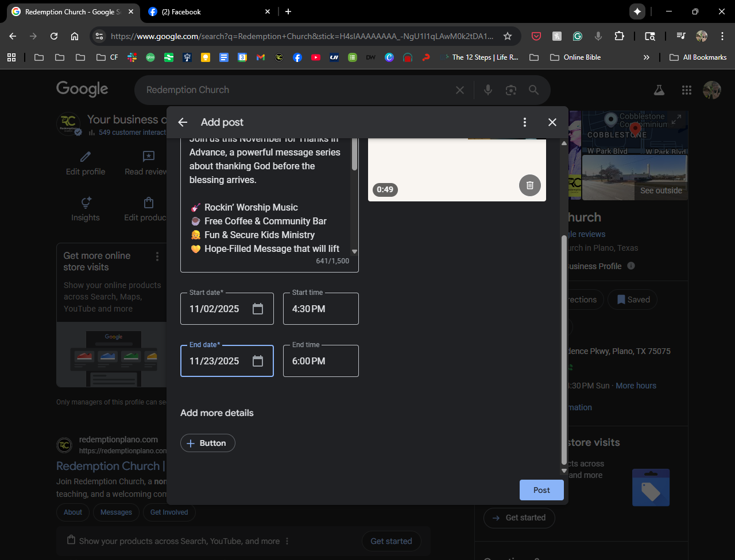The width and height of the screenshot is (735, 560).
Task: Add a Button to the post
Action: click(207, 443)
